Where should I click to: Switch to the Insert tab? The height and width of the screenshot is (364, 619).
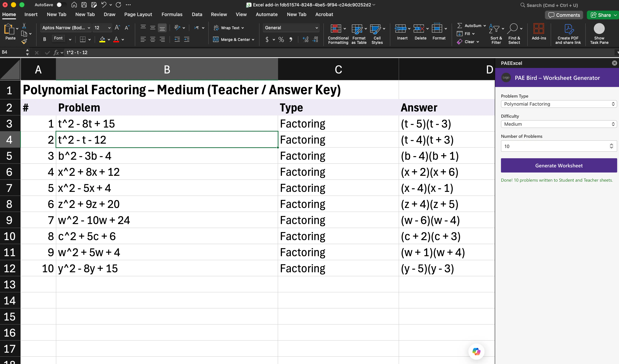point(31,14)
